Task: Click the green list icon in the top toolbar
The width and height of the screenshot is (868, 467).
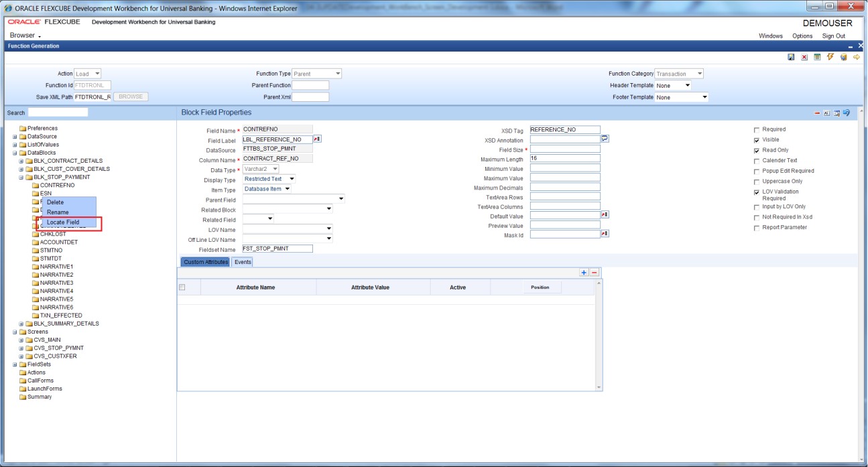Action: [817, 58]
